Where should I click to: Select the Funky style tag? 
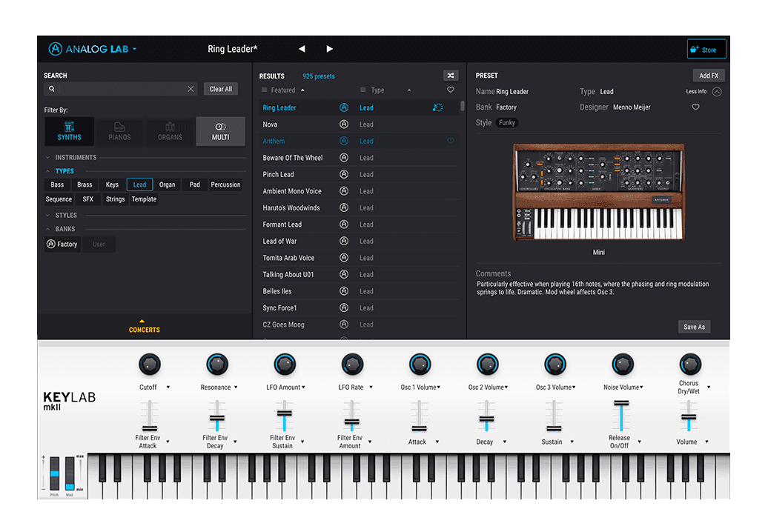click(507, 122)
